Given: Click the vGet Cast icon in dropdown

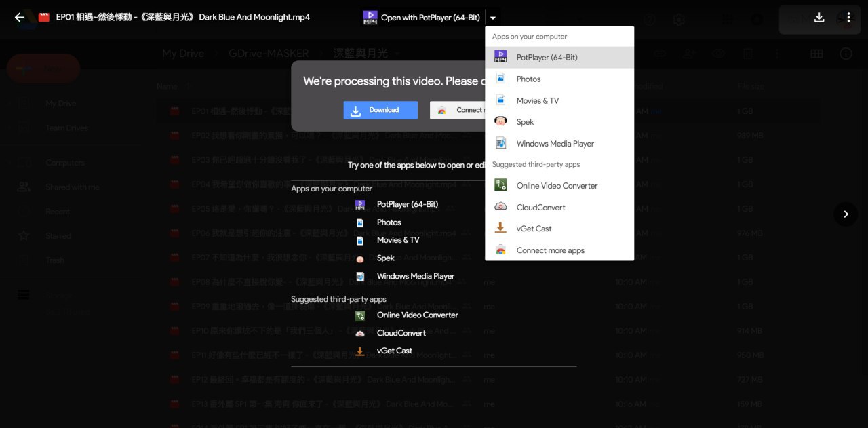Looking at the screenshot, I should click(500, 229).
